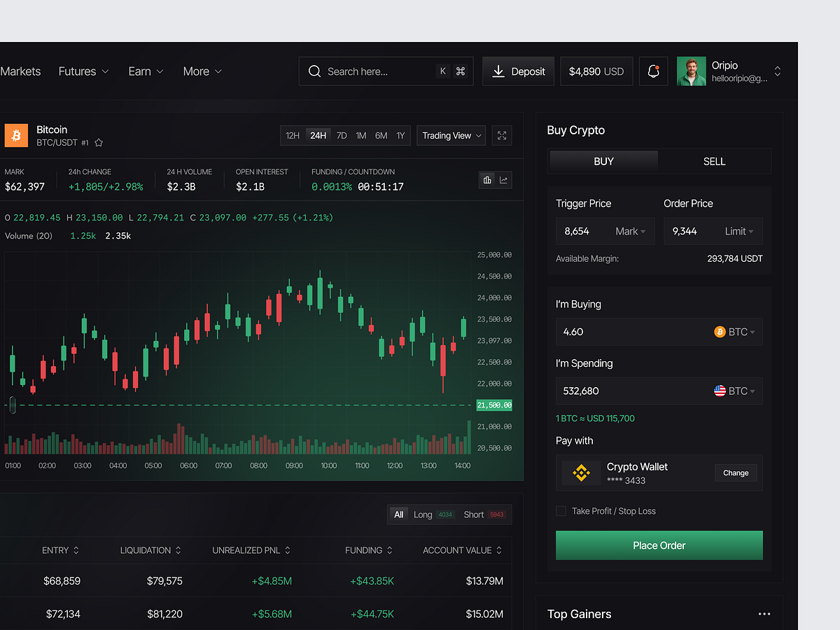Click the 293,784 USDT available margin value

[x=735, y=259]
